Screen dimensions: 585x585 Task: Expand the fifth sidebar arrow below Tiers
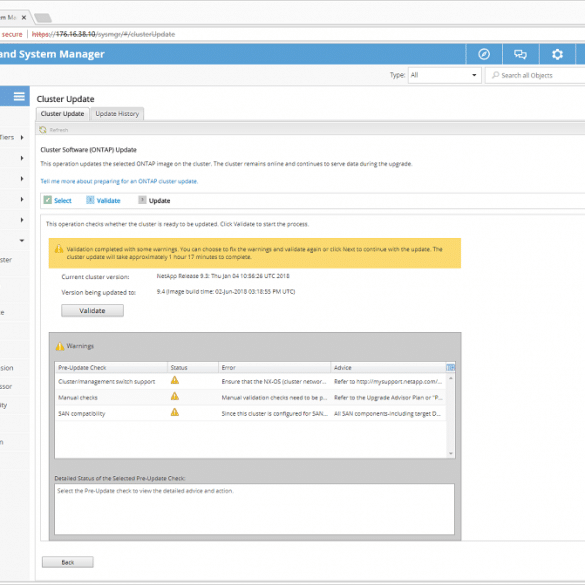pos(22,220)
